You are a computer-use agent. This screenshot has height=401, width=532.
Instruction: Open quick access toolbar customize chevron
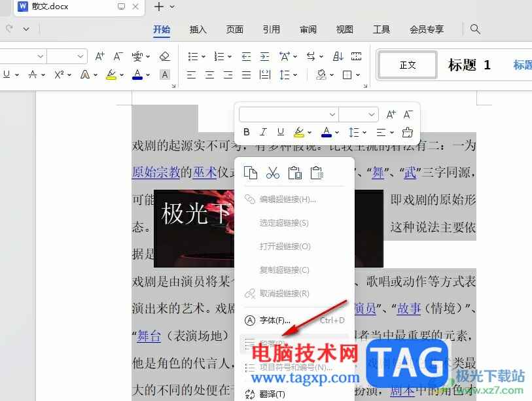pyautogui.click(x=26, y=29)
